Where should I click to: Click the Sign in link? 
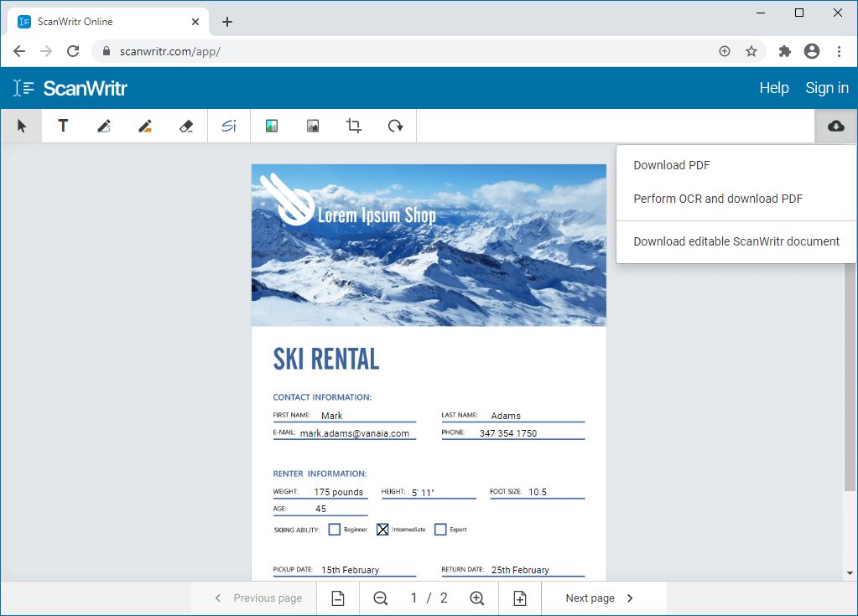click(x=826, y=88)
